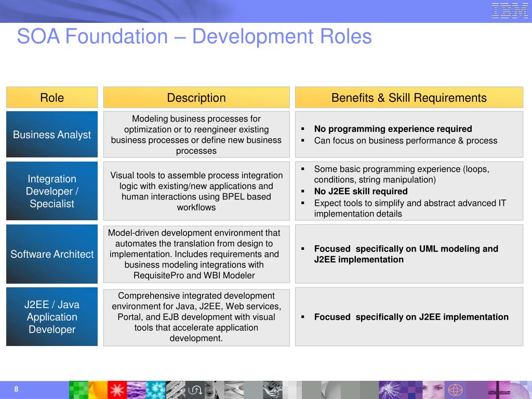Click the 'Role' column header
Viewport: 532px width, 399px height.
tap(52, 97)
